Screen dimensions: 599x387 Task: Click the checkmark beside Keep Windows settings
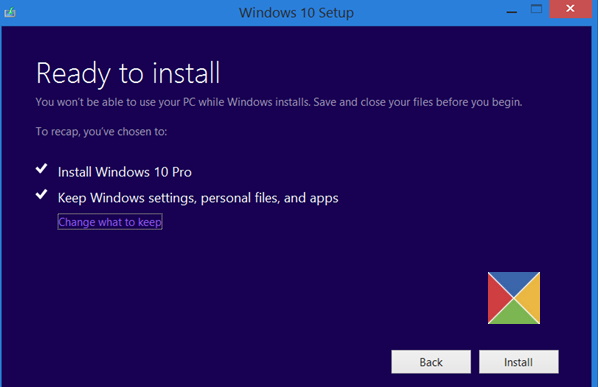pyautogui.click(x=42, y=194)
